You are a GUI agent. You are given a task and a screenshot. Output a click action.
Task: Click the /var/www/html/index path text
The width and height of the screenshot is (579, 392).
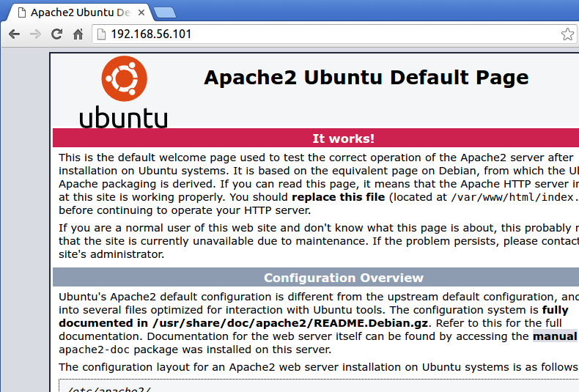pyautogui.click(x=514, y=197)
